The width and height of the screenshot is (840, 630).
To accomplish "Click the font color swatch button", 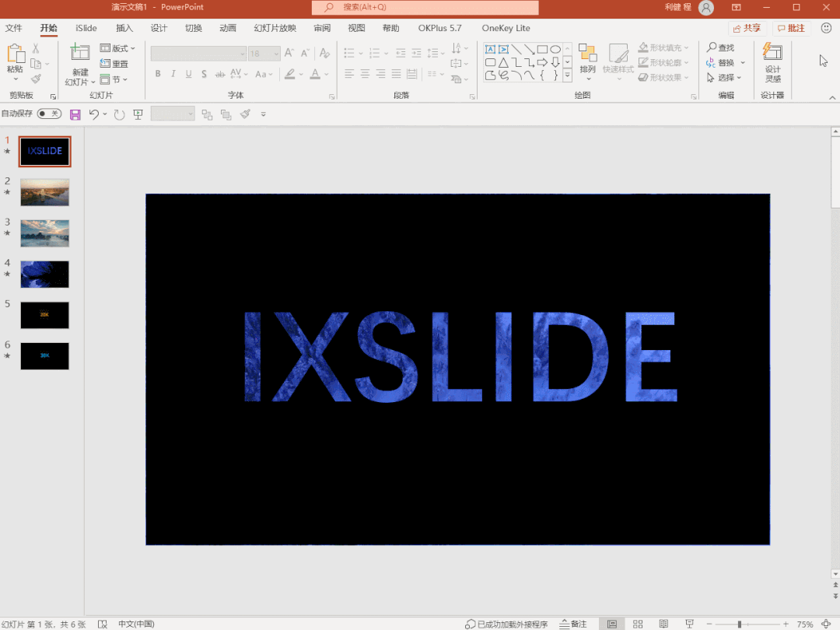I will pos(315,74).
